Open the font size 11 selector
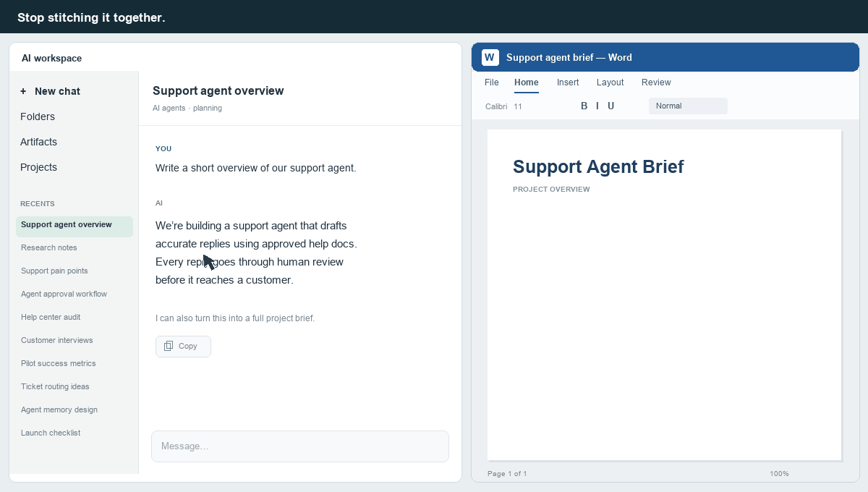 (x=518, y=106)
